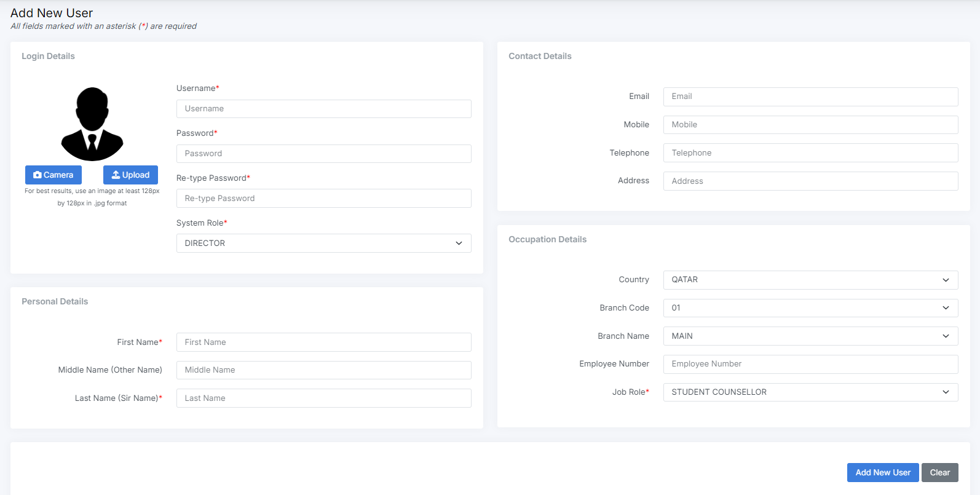980x495 pixels.
Task: Select the Re-type Password field
Action: 323,199
